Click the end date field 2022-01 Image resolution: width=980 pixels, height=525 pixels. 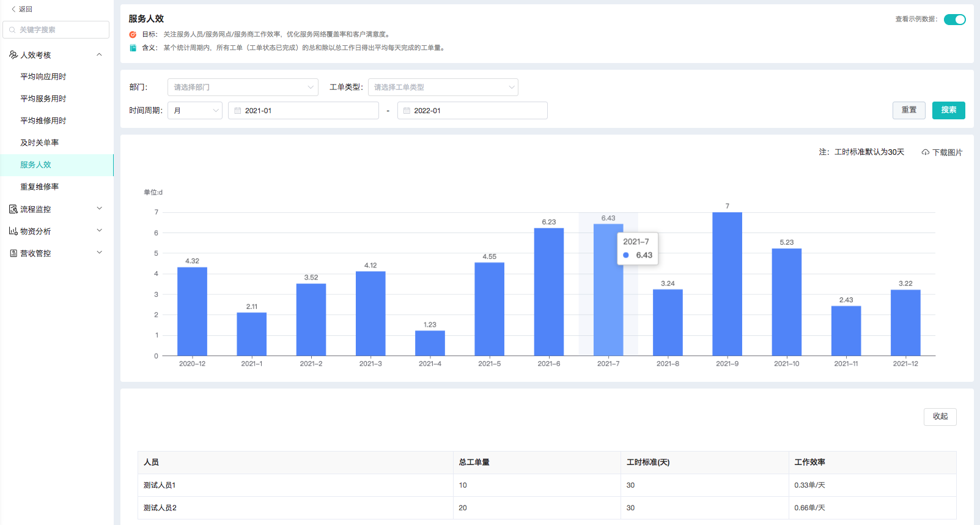[473, 111]
